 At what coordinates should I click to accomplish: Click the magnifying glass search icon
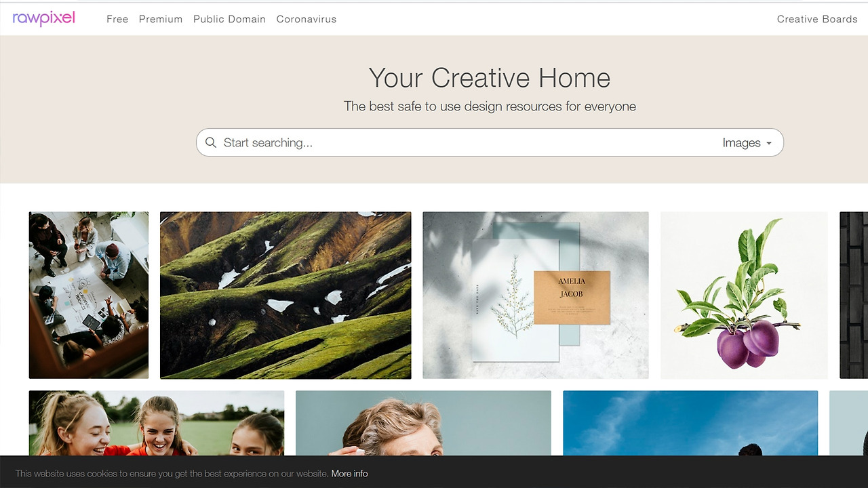(211, 142)
